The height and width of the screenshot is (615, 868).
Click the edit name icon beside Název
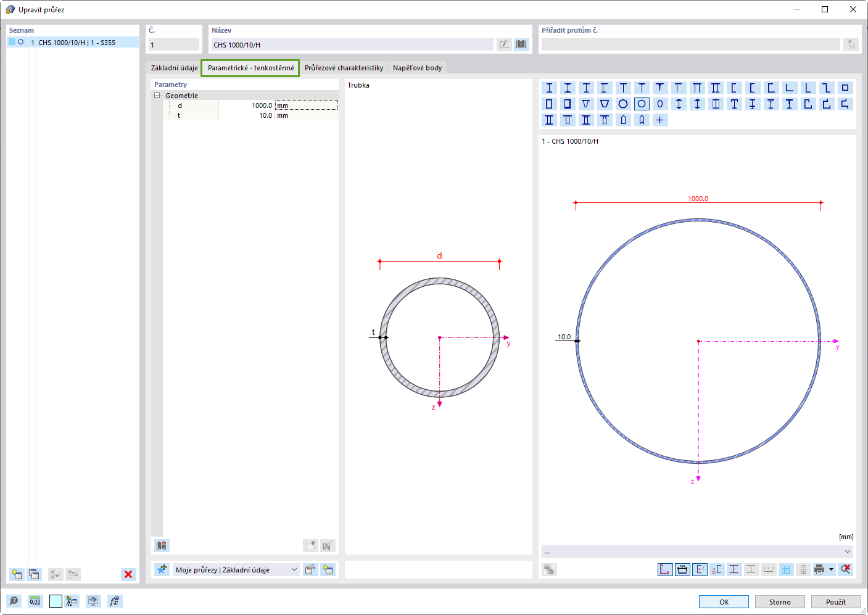504,44
